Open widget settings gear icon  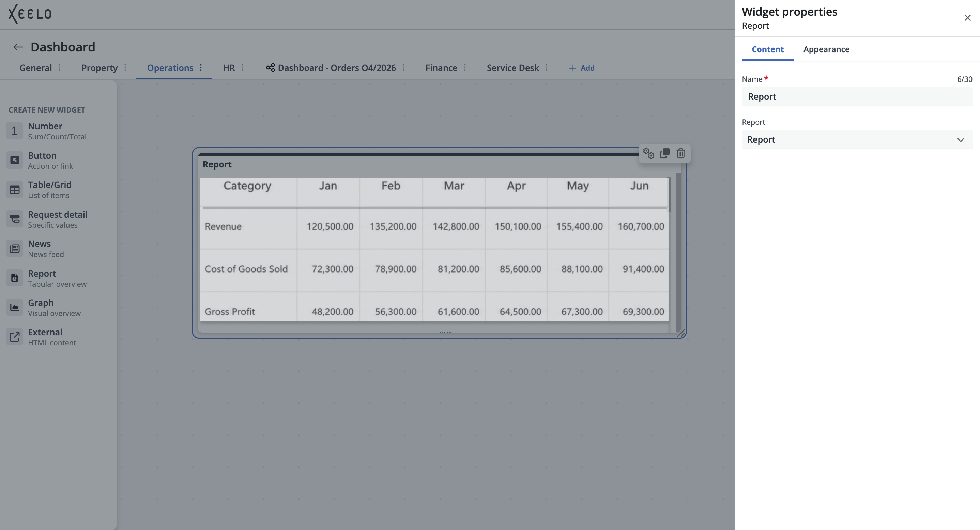tap(649, 153)
